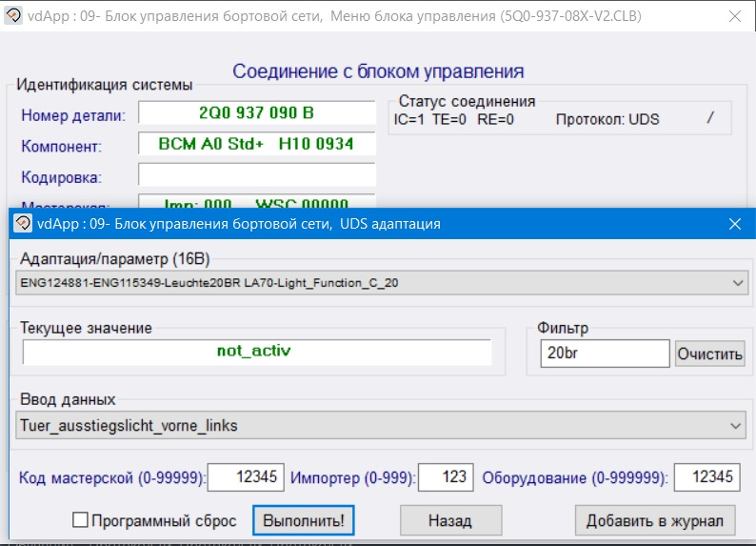Click the Кодировка: label
Image resolution: width=756 pixels, height=546 pixels.
[62, 177]
